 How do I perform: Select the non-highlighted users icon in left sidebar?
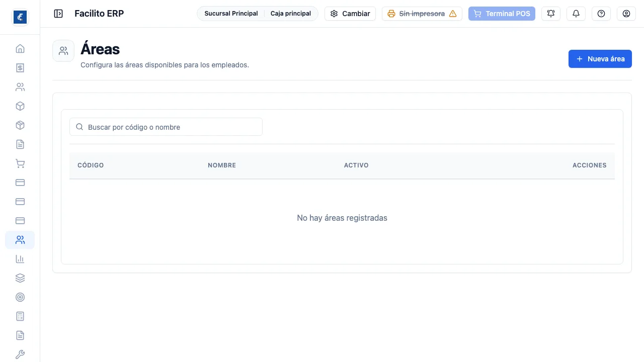click(x=20, y=87)
